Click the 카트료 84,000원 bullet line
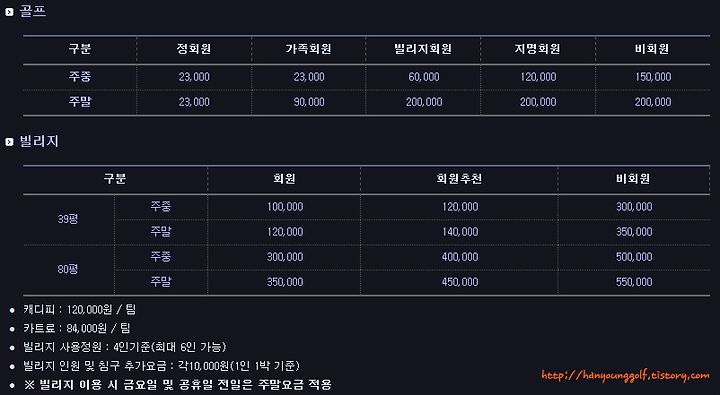720x395 pixels. point(77,328)
